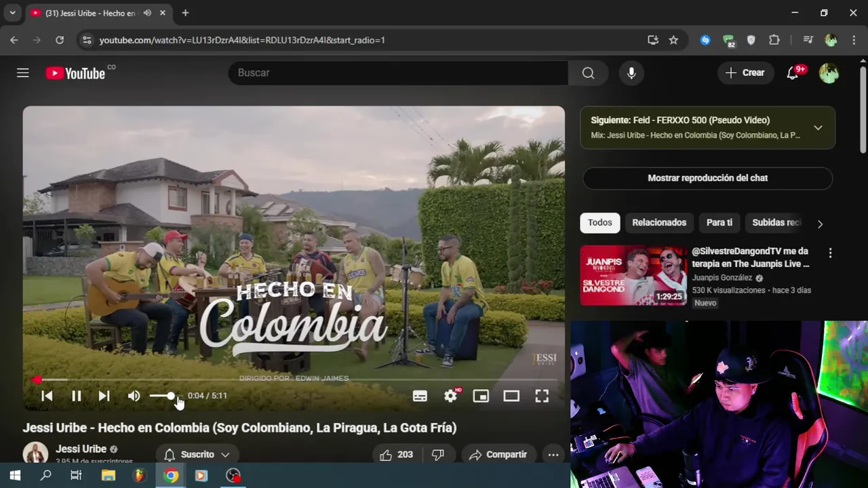Skip to the next video

click(x=104, y=396)
